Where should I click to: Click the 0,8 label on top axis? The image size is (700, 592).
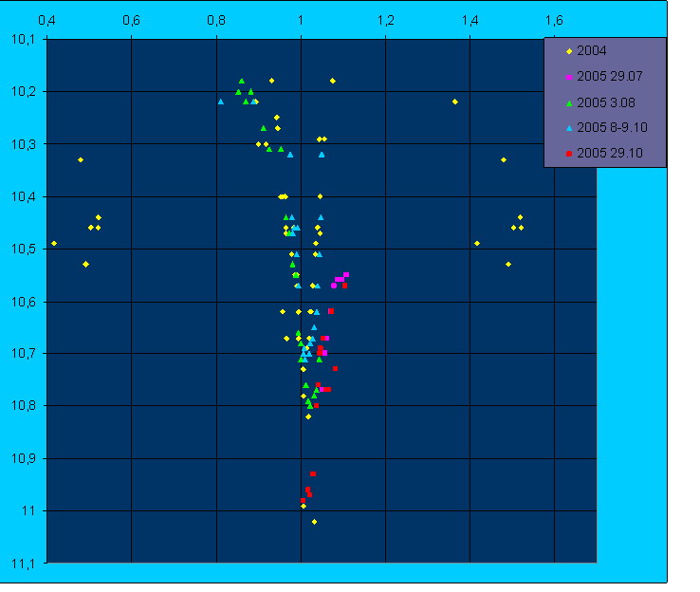(216, 21)
